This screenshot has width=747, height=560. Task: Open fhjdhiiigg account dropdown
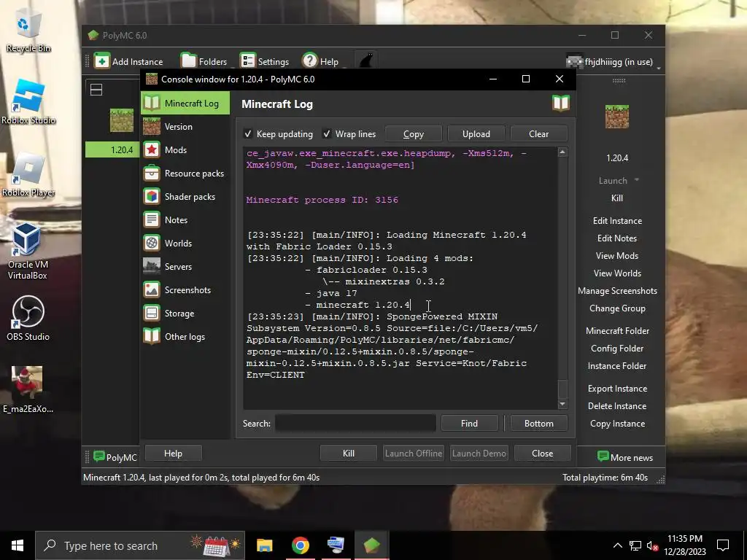click(x=613, y=62)
